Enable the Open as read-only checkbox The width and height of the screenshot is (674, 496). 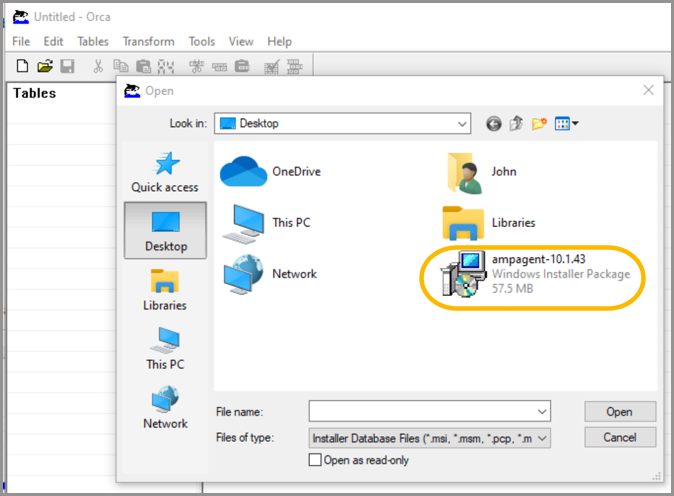tap(316, 460)
